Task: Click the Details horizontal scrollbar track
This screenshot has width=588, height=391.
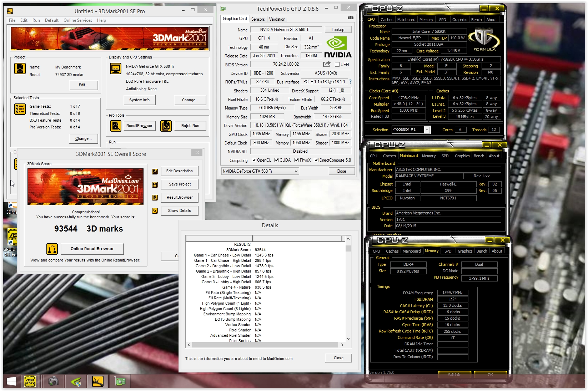Action: (265, 345)
